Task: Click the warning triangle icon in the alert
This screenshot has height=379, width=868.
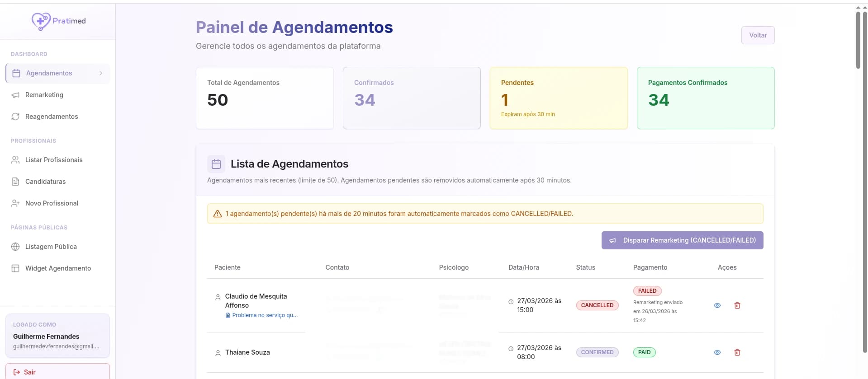Action: (218, 214)
